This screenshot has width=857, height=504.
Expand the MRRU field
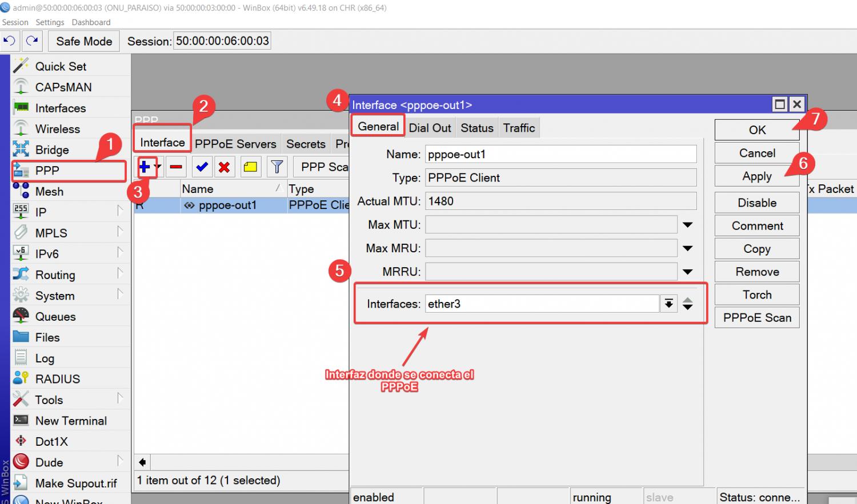pyautogui.click(x=687, y=272)
